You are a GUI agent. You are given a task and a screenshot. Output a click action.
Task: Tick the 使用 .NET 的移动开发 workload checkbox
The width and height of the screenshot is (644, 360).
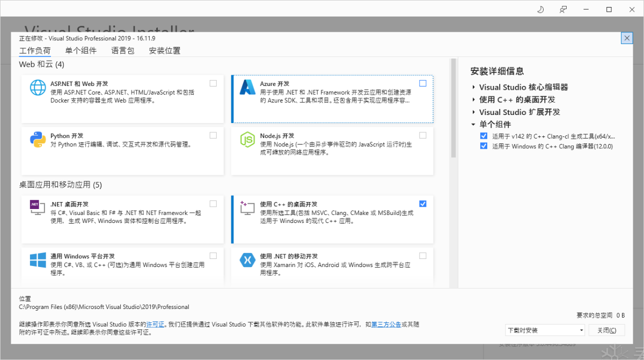point(423,256)
